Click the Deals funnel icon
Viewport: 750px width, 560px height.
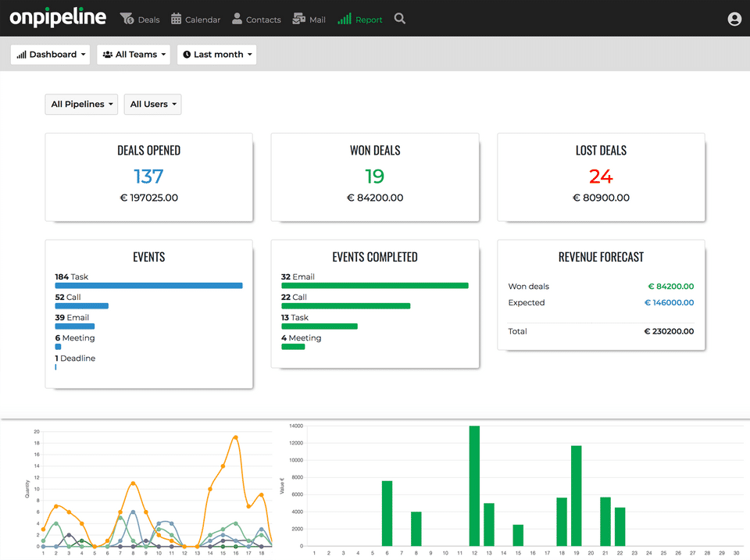127,19
